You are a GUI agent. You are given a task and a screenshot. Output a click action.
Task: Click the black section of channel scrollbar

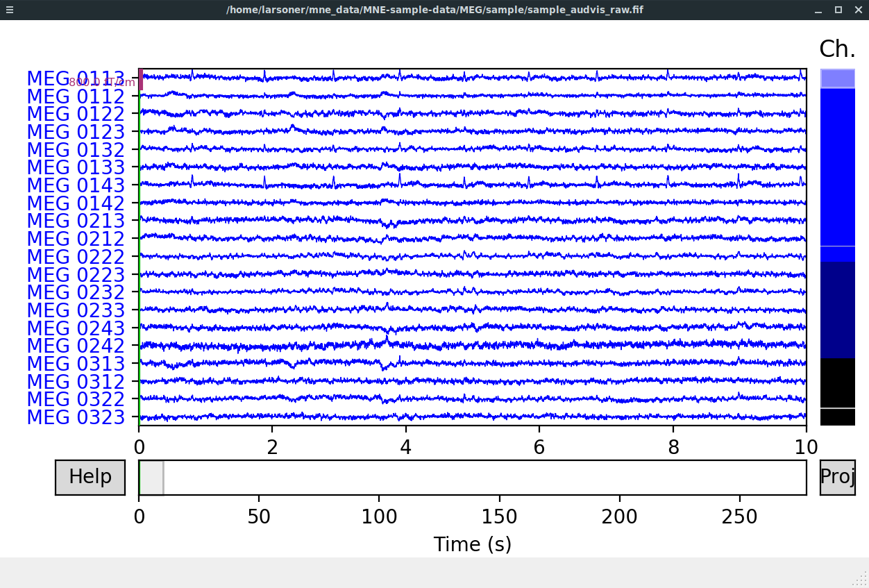(838, 392)
